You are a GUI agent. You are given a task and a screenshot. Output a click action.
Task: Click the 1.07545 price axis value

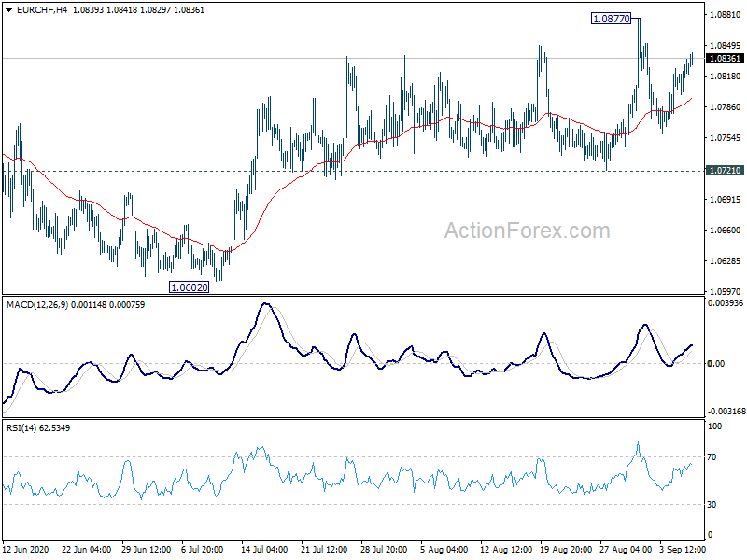point(726,137)
